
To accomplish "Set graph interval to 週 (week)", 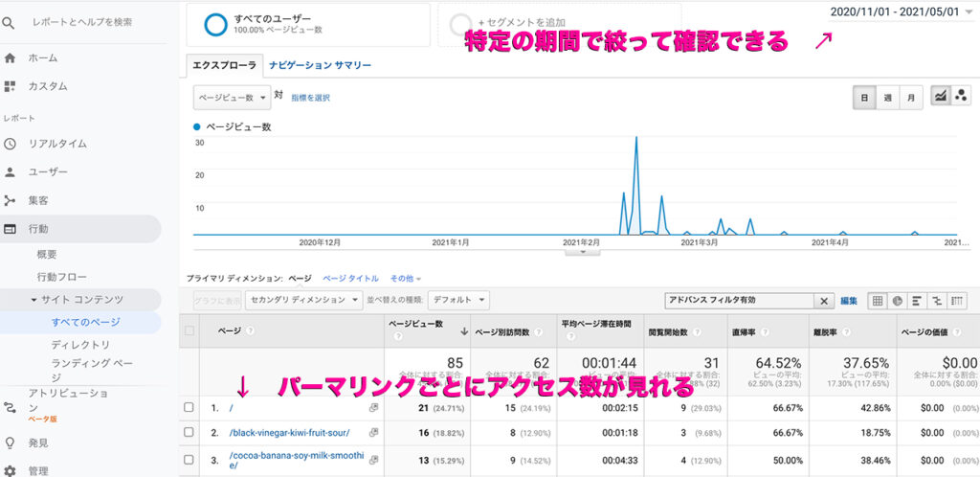I will coord(887,98).
